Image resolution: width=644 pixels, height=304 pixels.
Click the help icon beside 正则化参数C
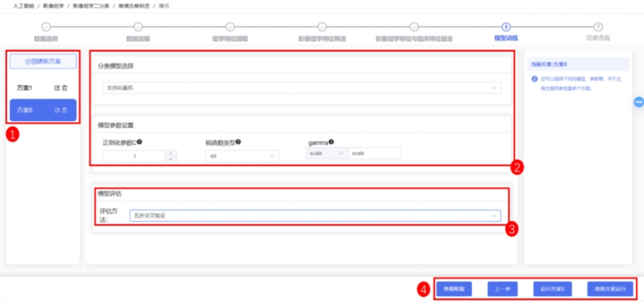140,142
